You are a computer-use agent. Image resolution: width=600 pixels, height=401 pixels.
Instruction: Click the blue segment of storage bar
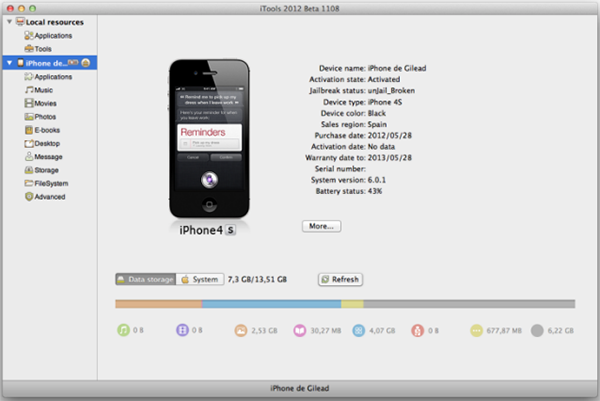pos(270,304)
